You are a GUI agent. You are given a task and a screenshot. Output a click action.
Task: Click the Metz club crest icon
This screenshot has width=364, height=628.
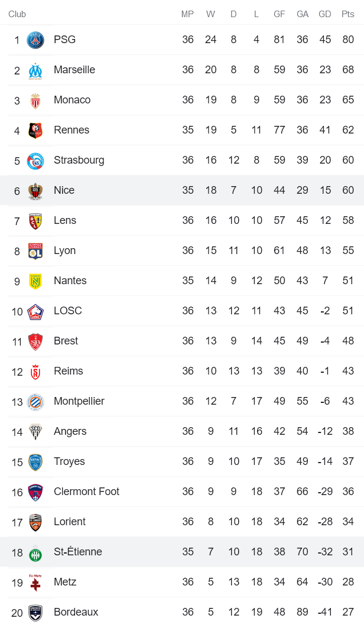[35, 583]
